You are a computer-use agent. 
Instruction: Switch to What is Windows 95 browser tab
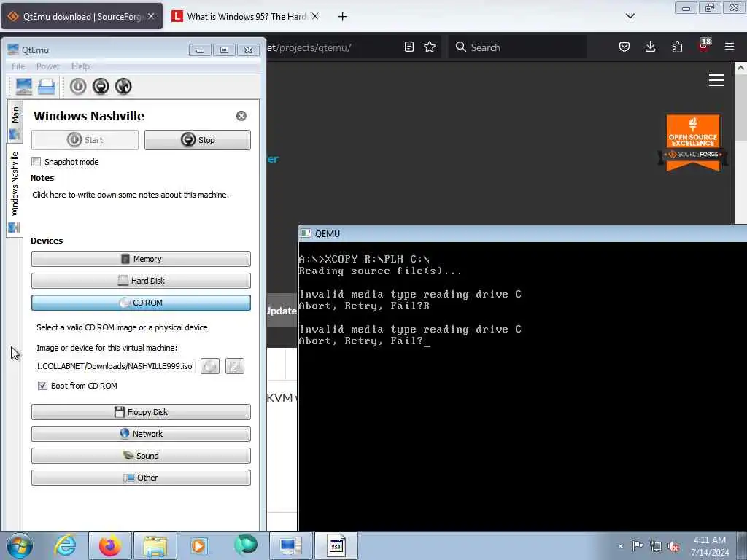point(246,16)
